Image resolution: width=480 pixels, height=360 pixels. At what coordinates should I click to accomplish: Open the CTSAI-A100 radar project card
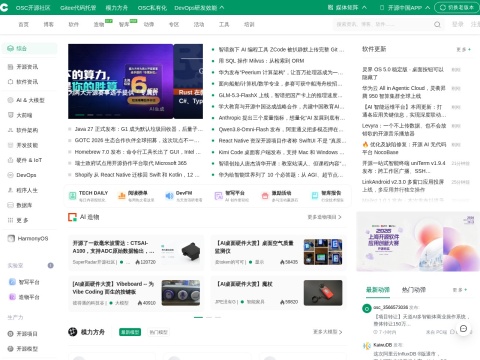coord(136,252)
